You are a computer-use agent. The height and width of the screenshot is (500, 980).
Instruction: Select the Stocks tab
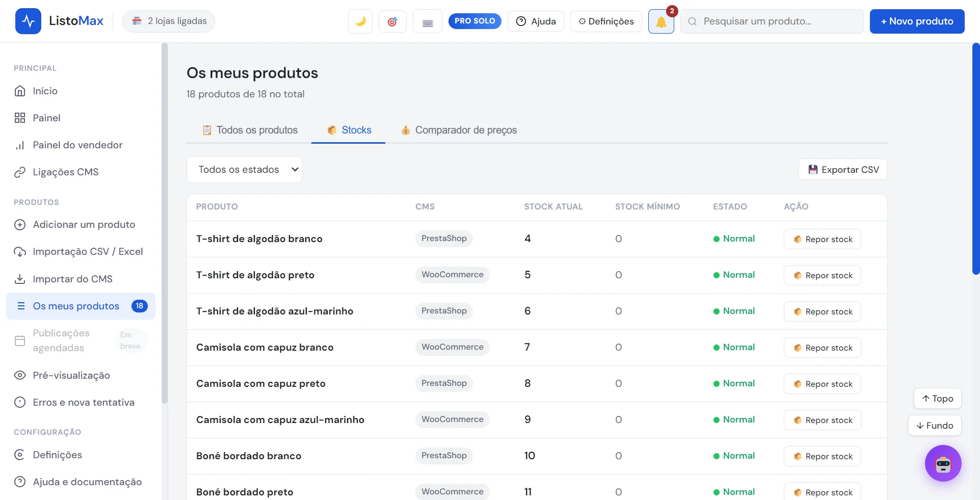[x=349, y=130]
